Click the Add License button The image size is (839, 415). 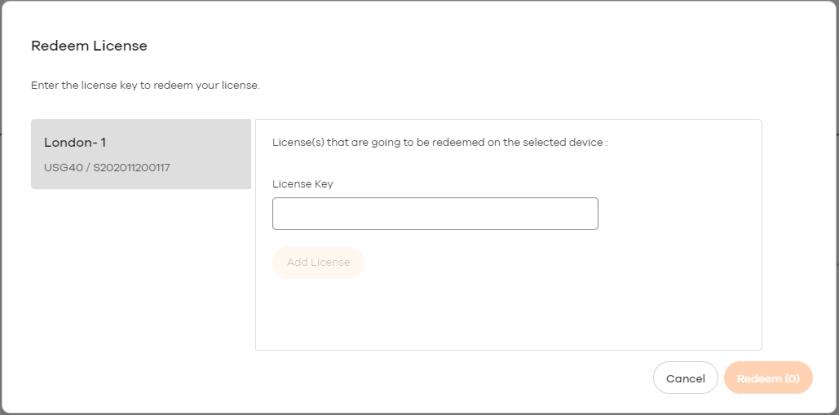pyautogui.click(x=318, y=262)
